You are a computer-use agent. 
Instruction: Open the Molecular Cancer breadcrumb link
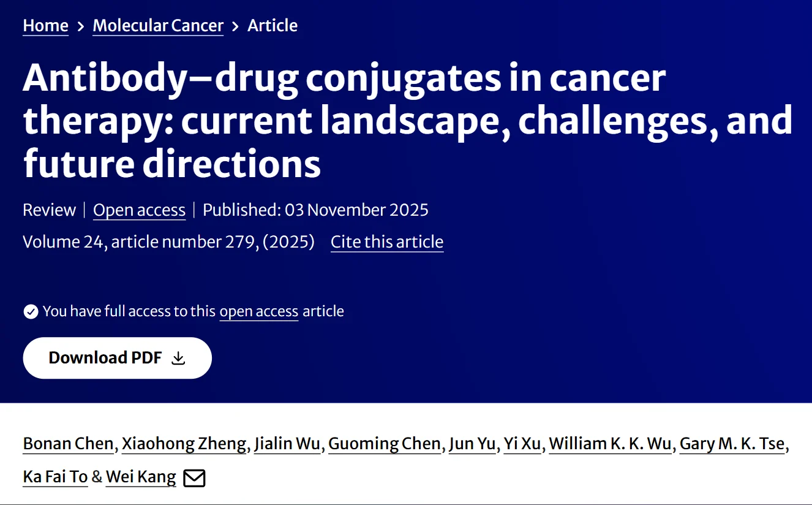click(158, 26)
